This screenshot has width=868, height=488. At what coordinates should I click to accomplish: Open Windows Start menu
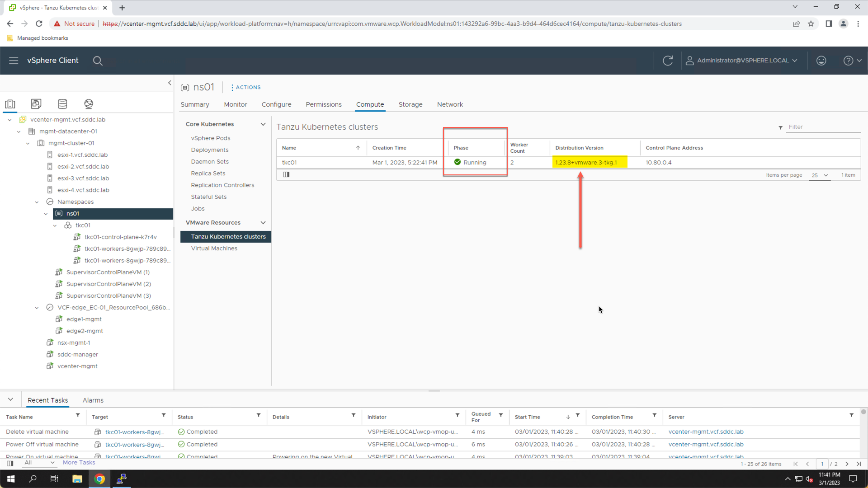tap(11, 479)
